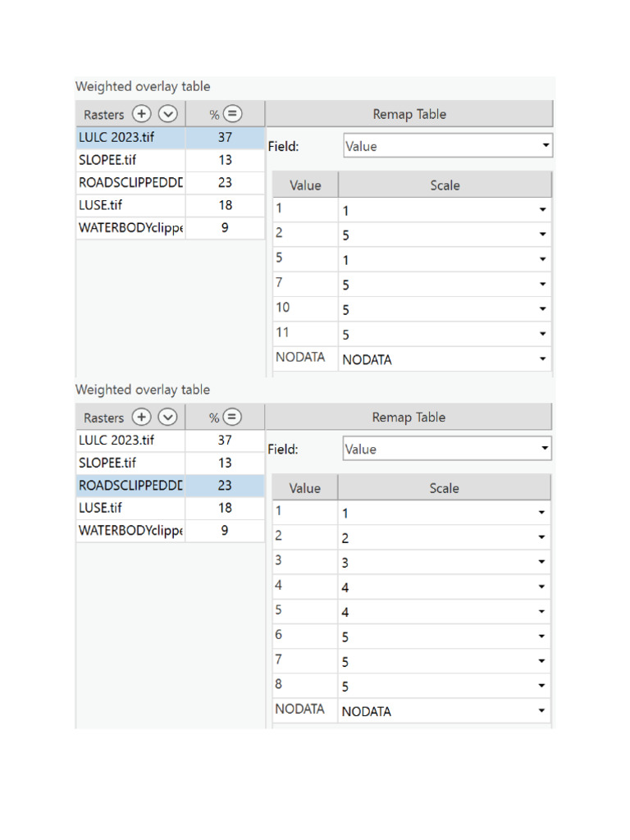
Task: Edit 37 percent weight in top table
Action: [225, 137]
